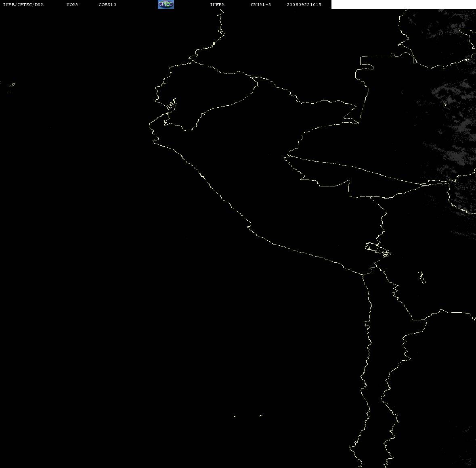Click the 200809221015 timestamp text
The width and height of the screenshot is (476, 468).
[x=304, y=4]
